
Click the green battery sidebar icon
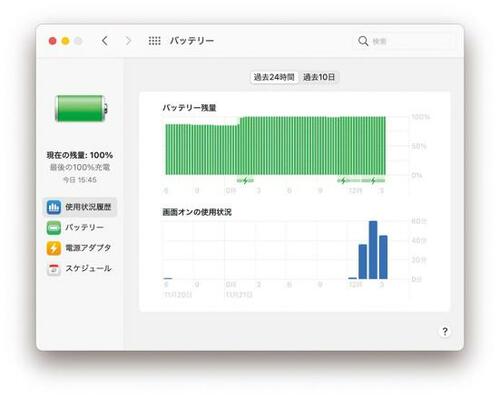pyautogui.click(x=54, y=228)
